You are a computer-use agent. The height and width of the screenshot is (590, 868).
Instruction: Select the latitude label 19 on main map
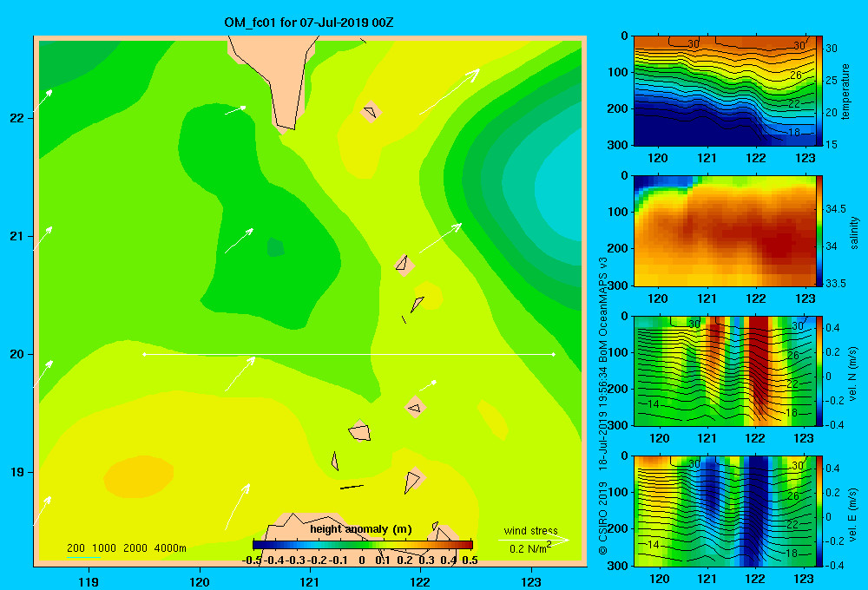click(17, 472)
